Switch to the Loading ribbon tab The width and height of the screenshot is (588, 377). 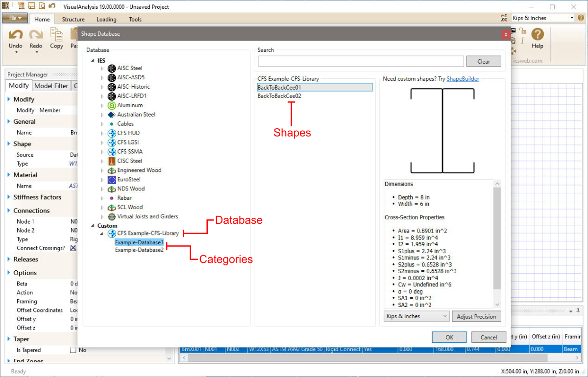click(106, 20)
